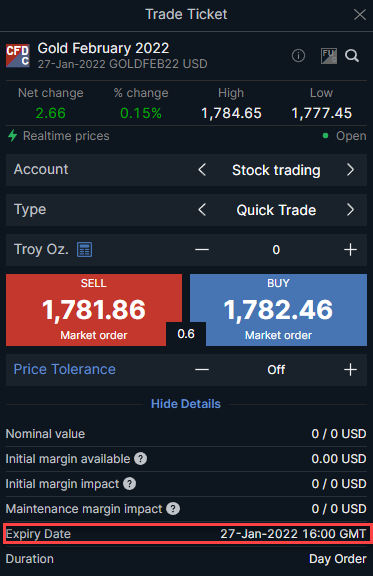Open the Troy Oz. calculator icon
The width and height of the screenshot is (373, 576).
(85, 249)
